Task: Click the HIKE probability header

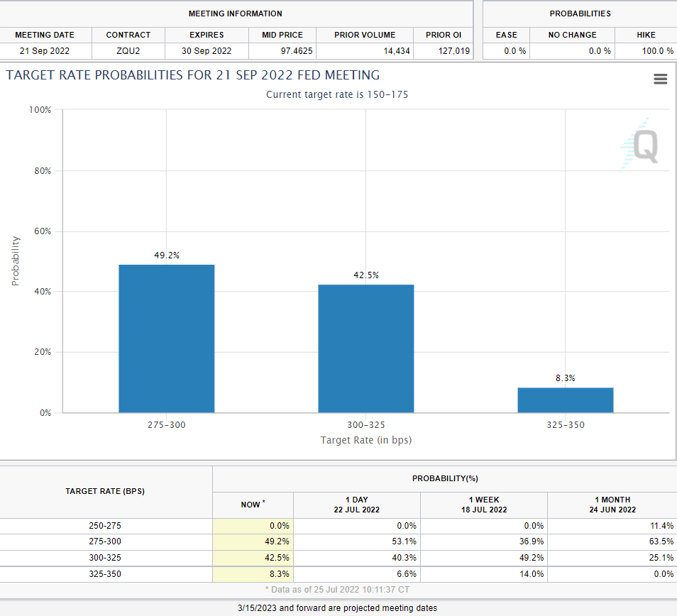Action: 646,35
